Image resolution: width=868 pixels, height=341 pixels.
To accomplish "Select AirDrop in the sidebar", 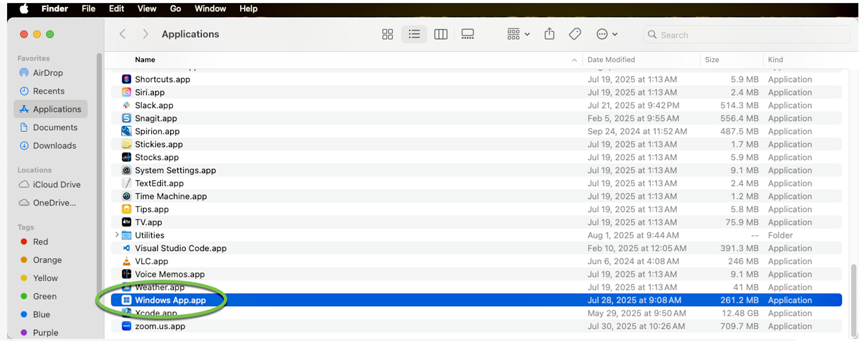I will pyautogui.click(x=51, y=73).
